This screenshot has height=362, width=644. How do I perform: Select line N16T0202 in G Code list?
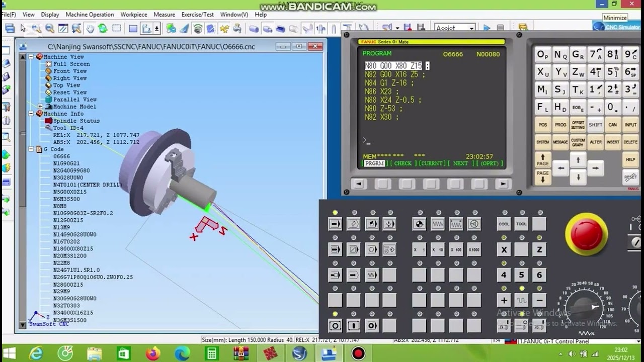point(66,242)
